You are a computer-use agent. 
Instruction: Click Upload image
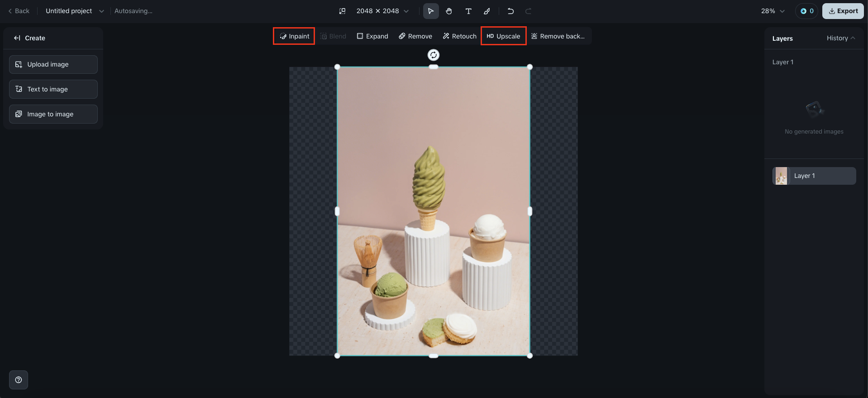pos(53,64)
